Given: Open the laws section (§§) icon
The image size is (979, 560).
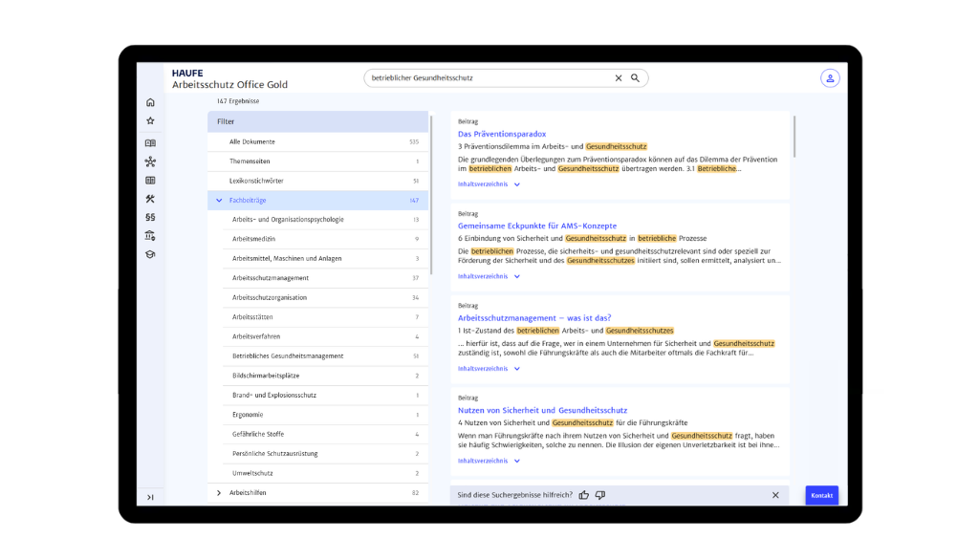Looking at the screenshot, I should coord(150,217).
